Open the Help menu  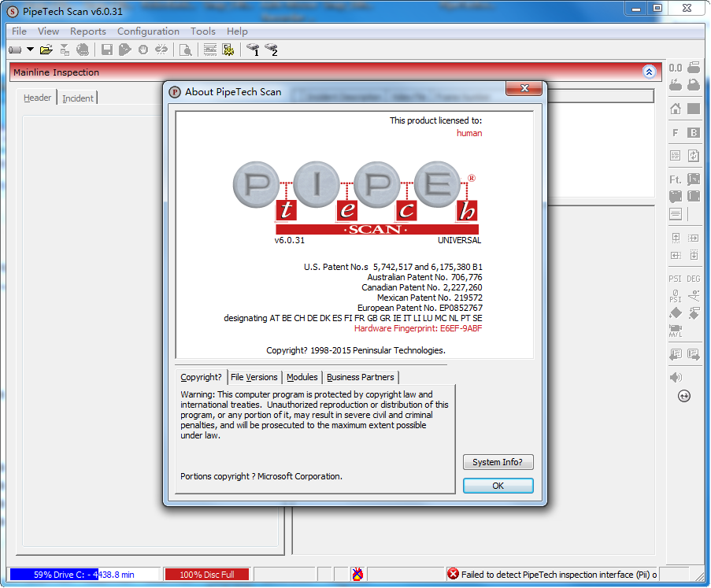[x=237, y=31]
